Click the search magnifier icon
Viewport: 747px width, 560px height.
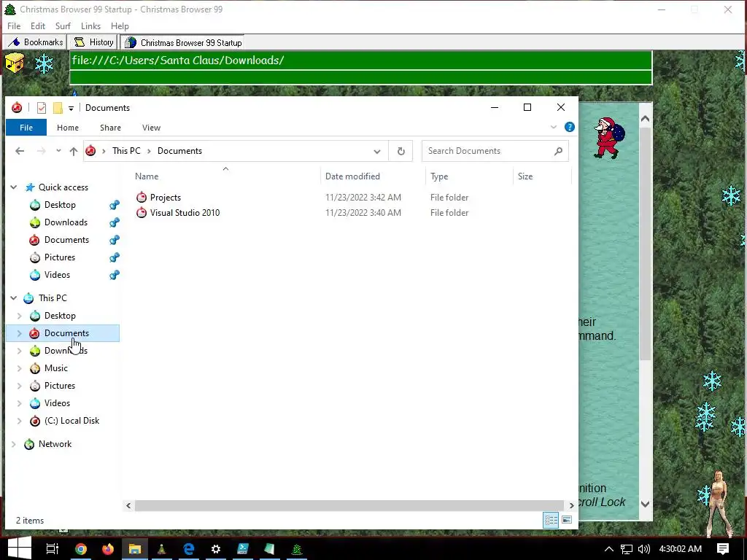click(558, 151)
